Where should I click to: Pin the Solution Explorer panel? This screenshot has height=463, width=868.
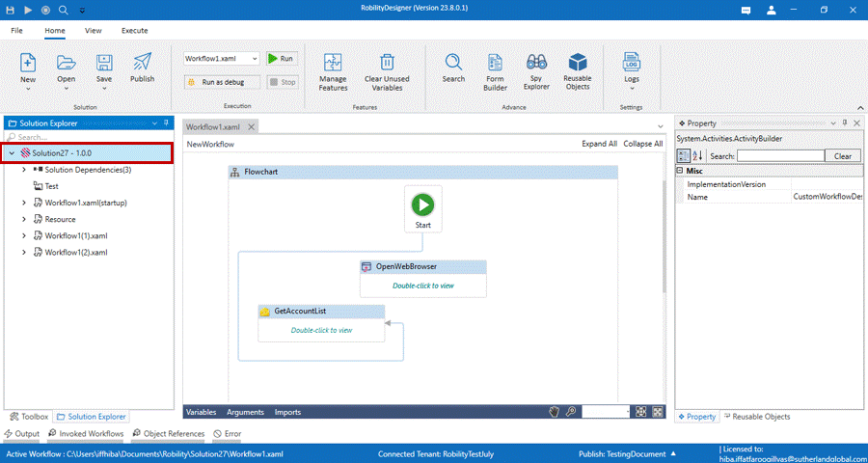click(x=166, y=123)
